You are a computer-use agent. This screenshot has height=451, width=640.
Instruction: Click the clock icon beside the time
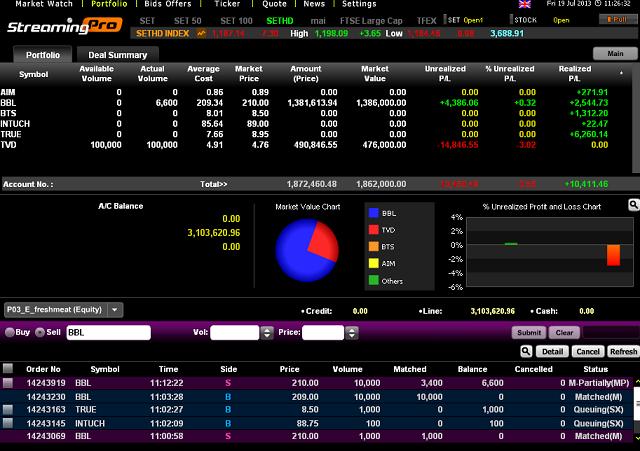(598, 4)
